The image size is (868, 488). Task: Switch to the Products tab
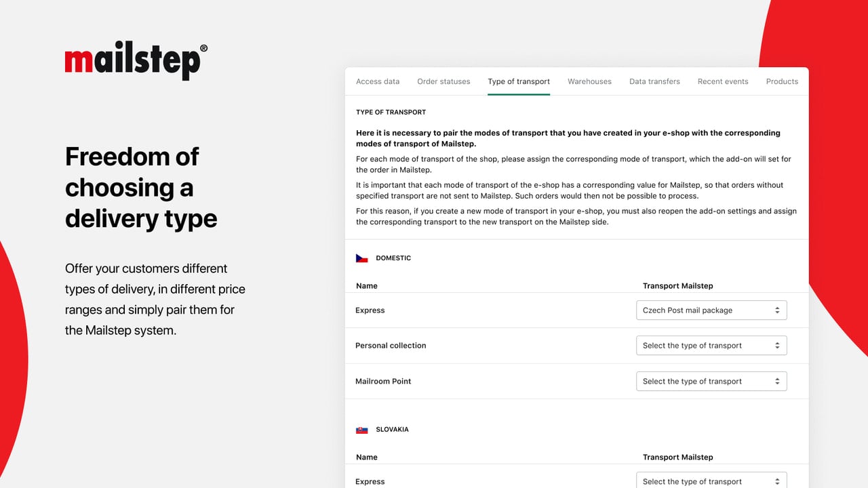(x=782, y=81)
